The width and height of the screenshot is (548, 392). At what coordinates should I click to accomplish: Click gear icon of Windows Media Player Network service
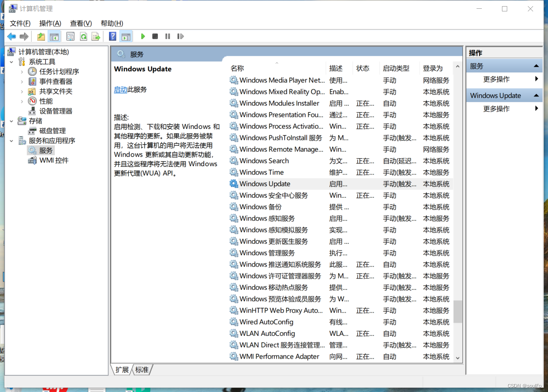[234, 80]
